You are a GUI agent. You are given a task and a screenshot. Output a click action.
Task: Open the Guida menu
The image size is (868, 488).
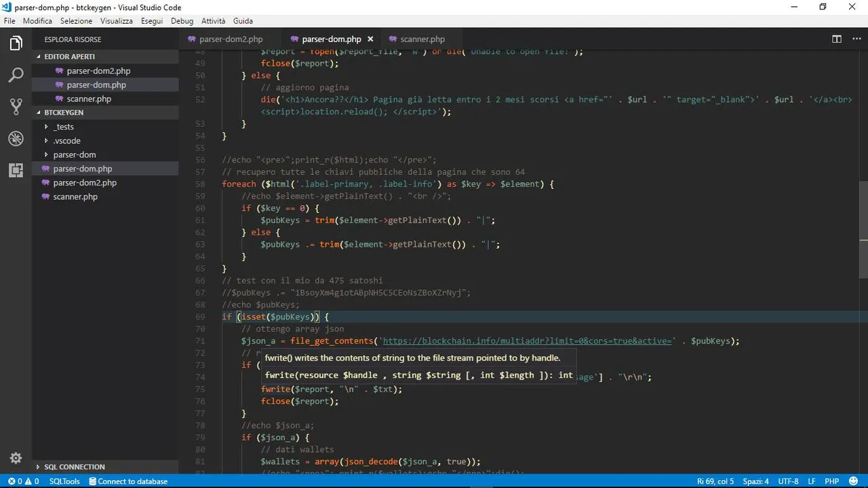click(x=243, y=21)
